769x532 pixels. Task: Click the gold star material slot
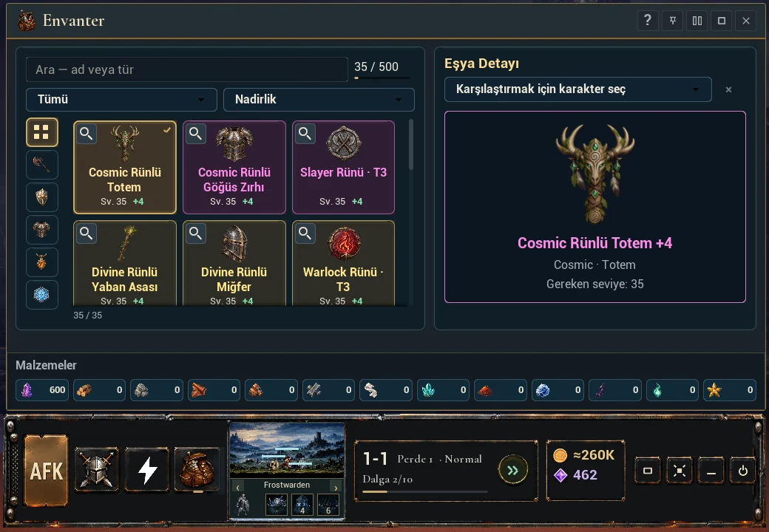coord(729,390)
